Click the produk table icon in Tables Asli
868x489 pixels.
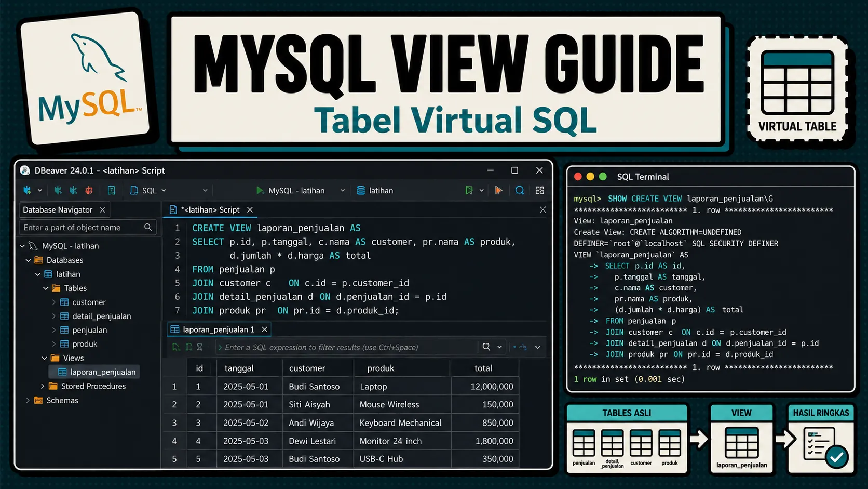[670, 443]
